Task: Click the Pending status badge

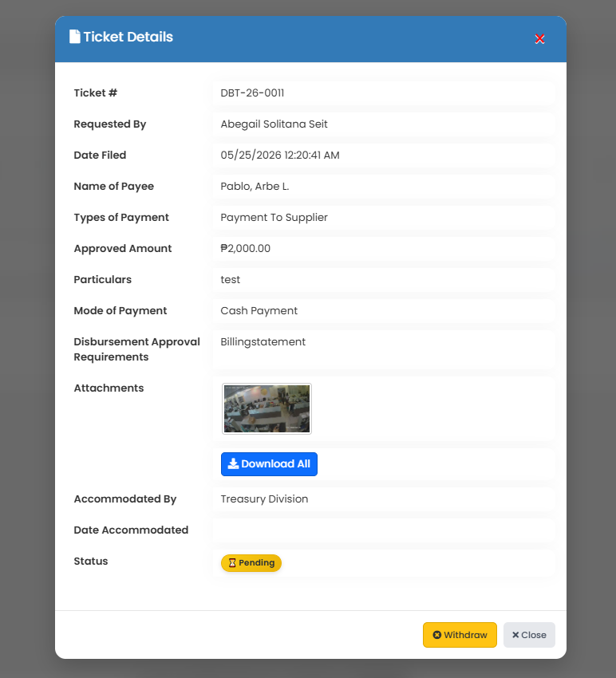Action: coord(251,563)
